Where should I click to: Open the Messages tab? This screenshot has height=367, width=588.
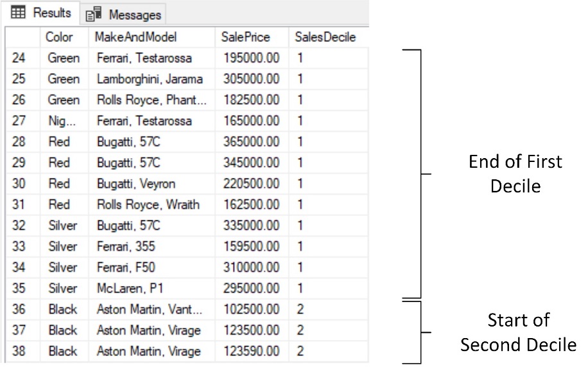[x=125, y=14]
